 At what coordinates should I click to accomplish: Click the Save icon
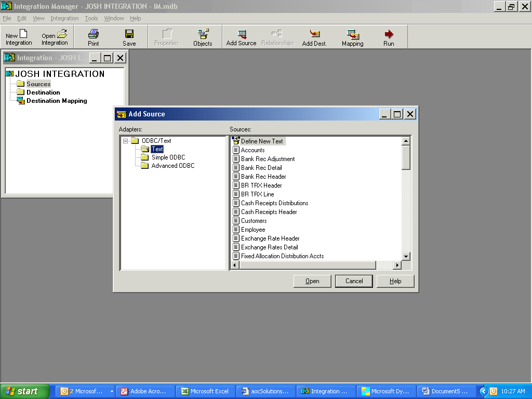pos(128,36)
